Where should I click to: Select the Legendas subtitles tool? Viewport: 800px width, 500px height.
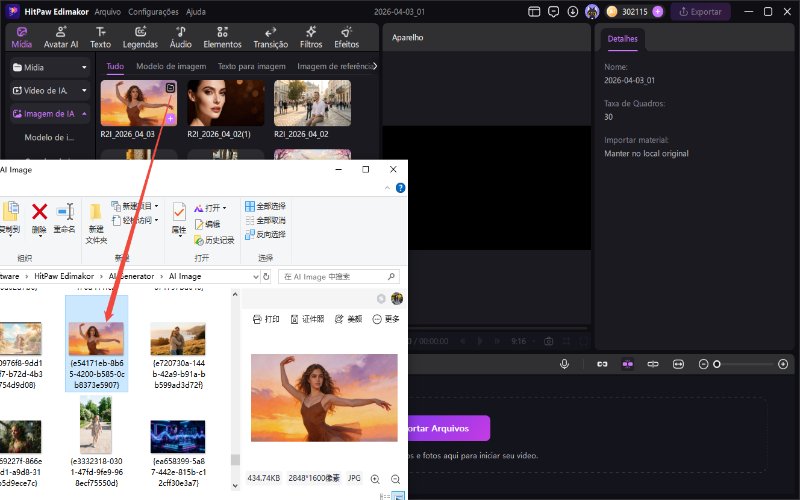click(140, 38)
